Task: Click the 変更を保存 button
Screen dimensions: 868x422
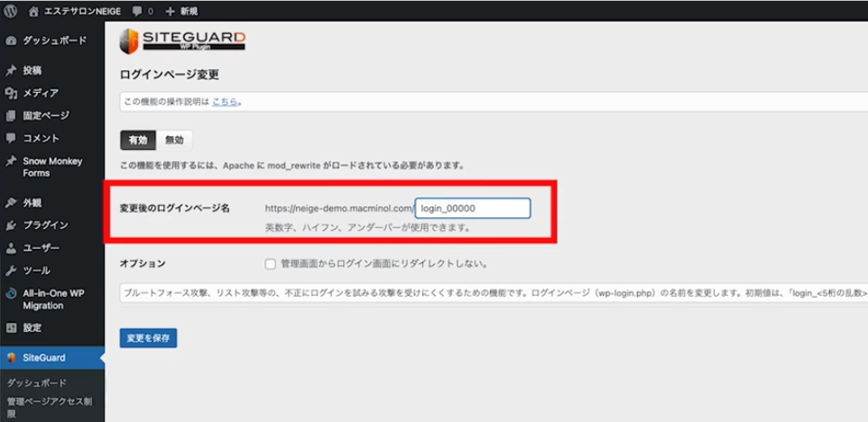Action: [148, 338]
